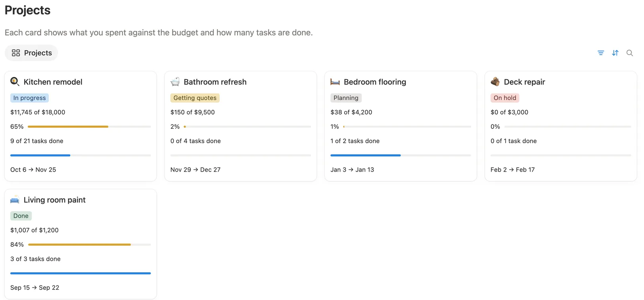Click the "$11,745 of $18,000" text

(38, 112)
